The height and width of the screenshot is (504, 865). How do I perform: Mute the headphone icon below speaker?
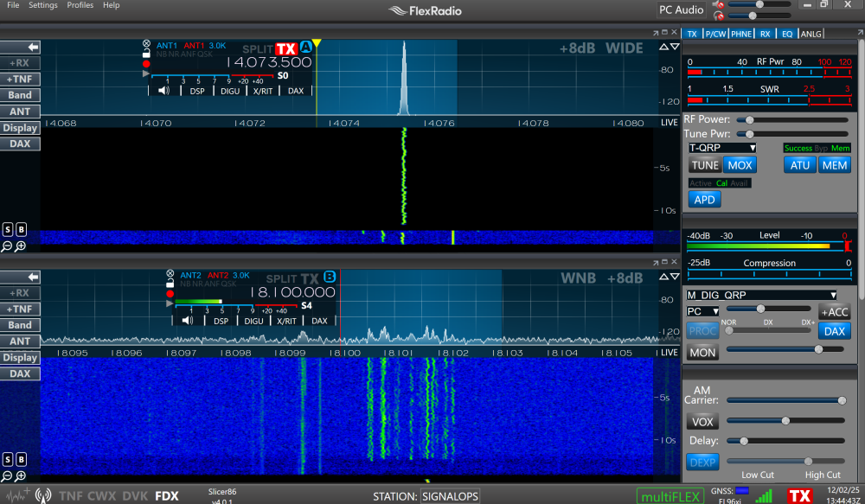pos(718,16)
